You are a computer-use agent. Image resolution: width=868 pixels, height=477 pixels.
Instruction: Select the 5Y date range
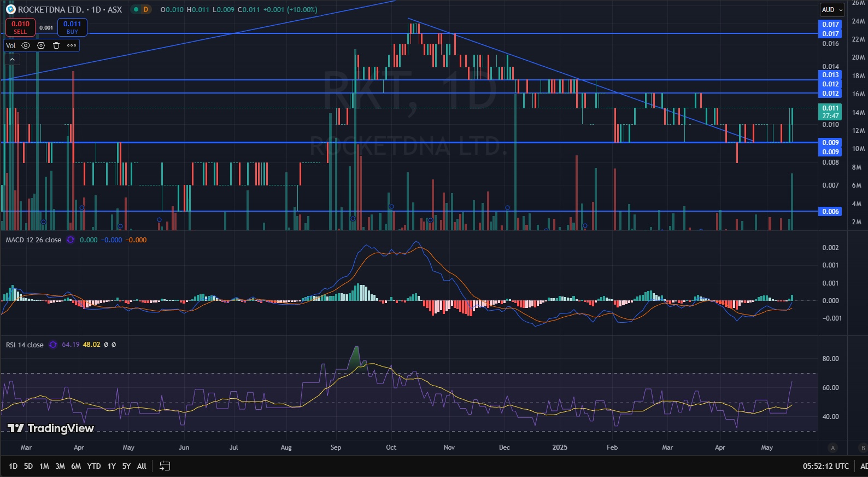(126, 466)
